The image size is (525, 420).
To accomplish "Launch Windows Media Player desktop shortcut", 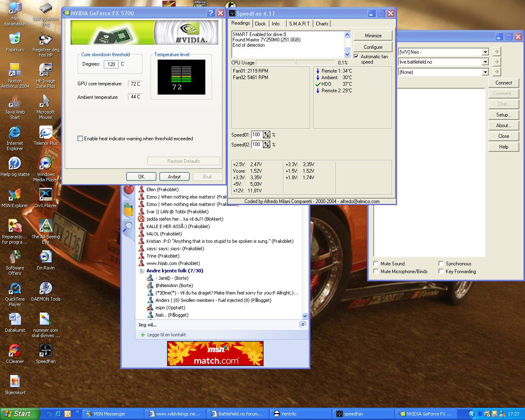I will tap(46, 169).
